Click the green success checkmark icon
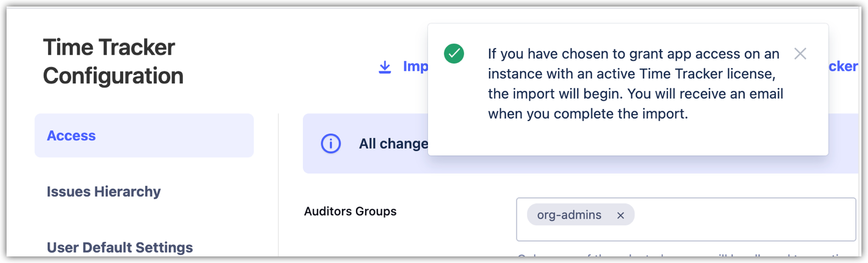This screenshot has height=263, width=868. coord(454,54)
